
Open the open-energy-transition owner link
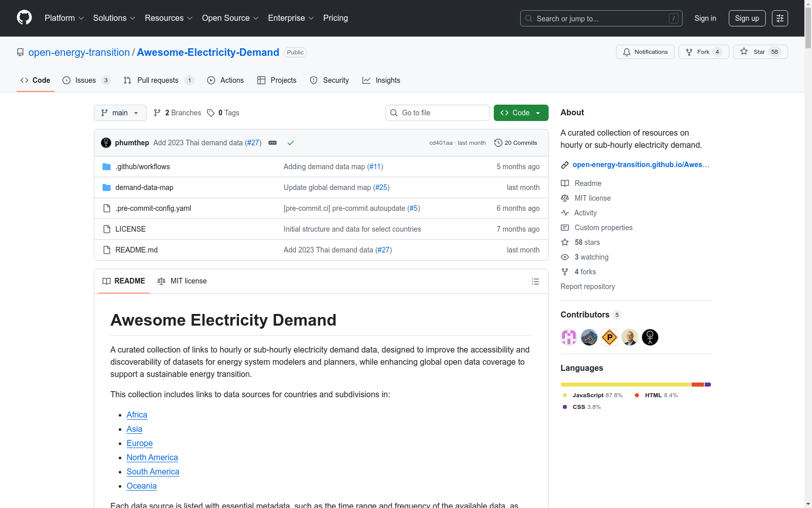[x=79, y=52]
